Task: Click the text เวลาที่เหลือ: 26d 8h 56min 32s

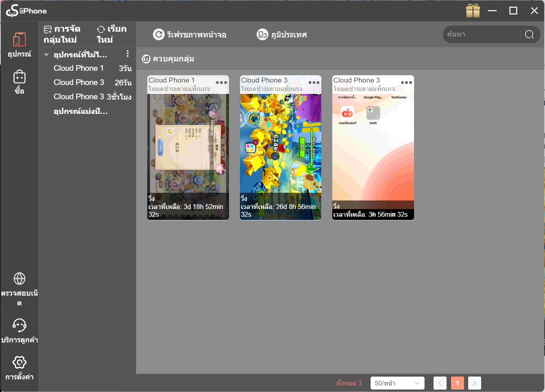Action: 278,211
